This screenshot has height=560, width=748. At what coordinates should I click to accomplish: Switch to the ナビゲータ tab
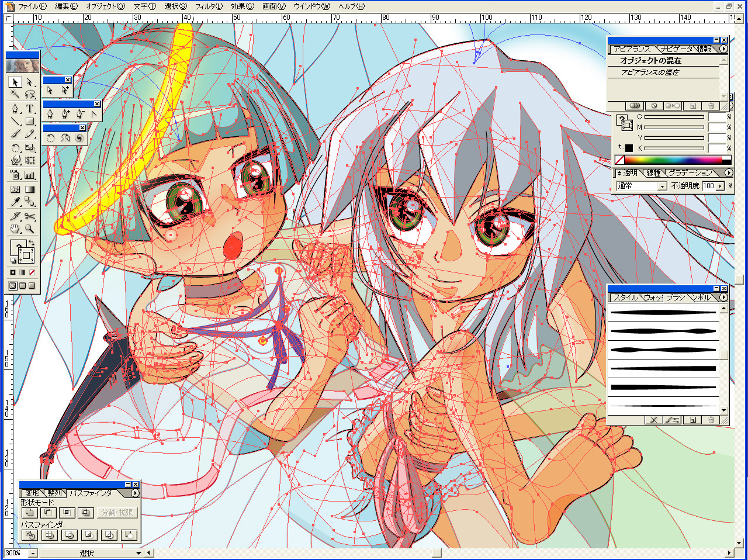click(677, 49)
